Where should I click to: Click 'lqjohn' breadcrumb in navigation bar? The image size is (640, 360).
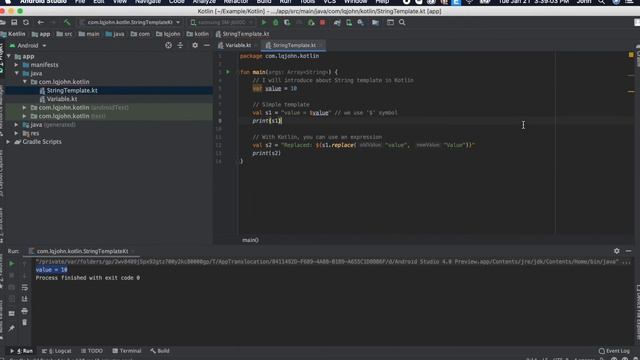168,34
